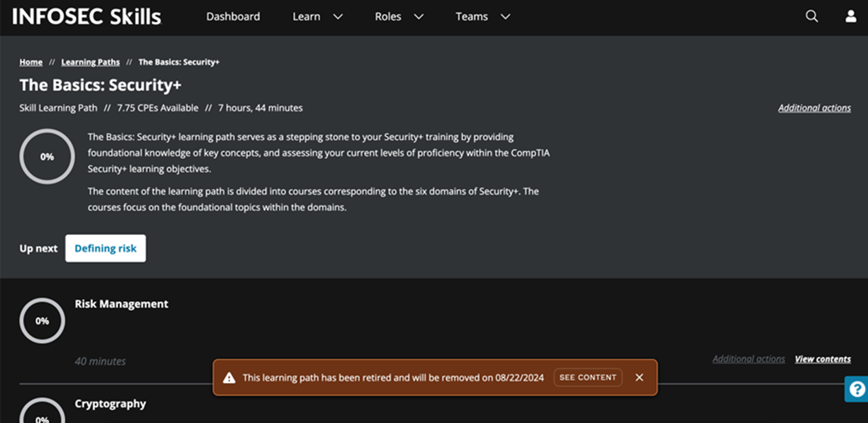Image resolution: width=868 pixels, height=423 pixels.
Task: Open the Cryptography course title
Action: [x=110, y=403]
